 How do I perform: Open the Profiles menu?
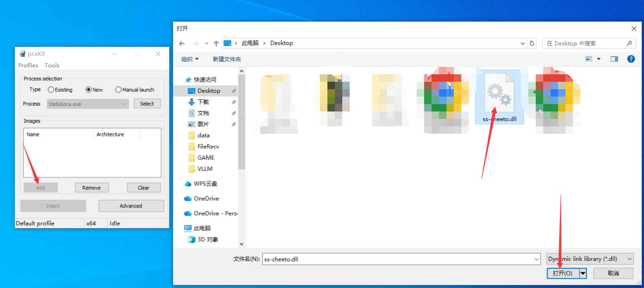pos(28,65)
